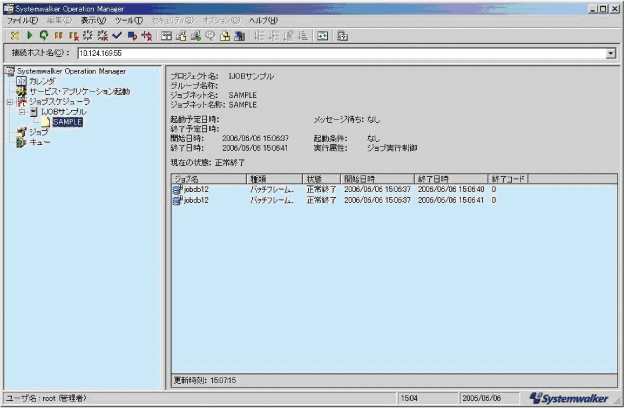Sort by the 終了コード column header

point(508,179)
